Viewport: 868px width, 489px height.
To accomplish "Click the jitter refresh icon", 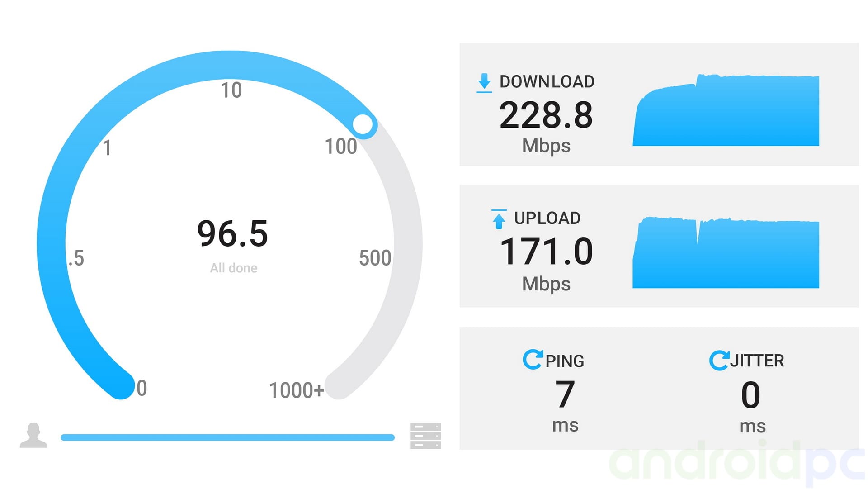I will click(719, 360).
